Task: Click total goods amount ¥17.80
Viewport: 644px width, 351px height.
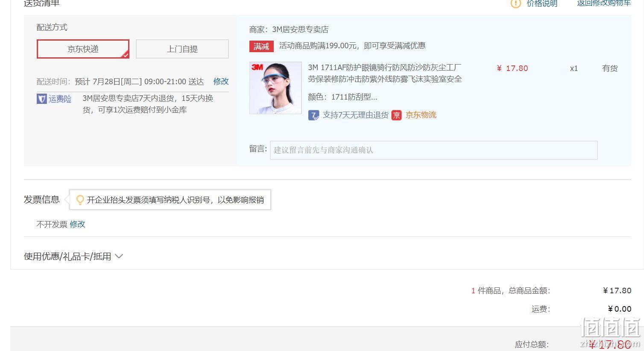Action: 617,291
